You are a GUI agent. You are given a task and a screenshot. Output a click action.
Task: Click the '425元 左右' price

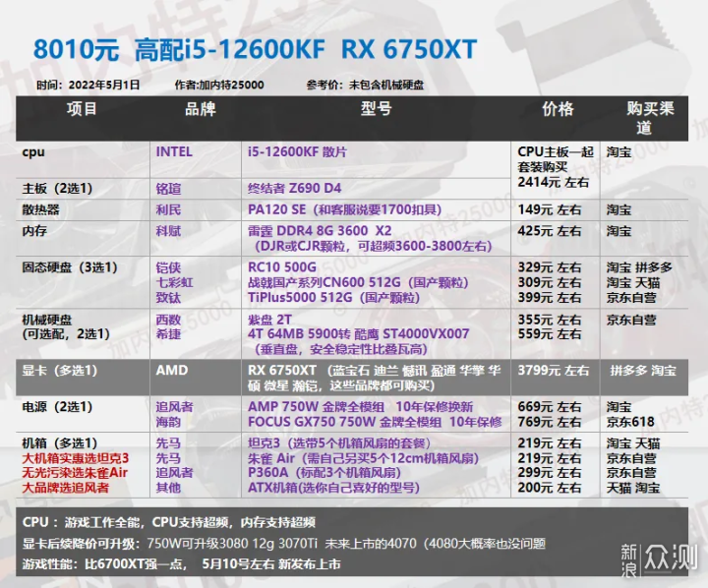coord(549,231)
